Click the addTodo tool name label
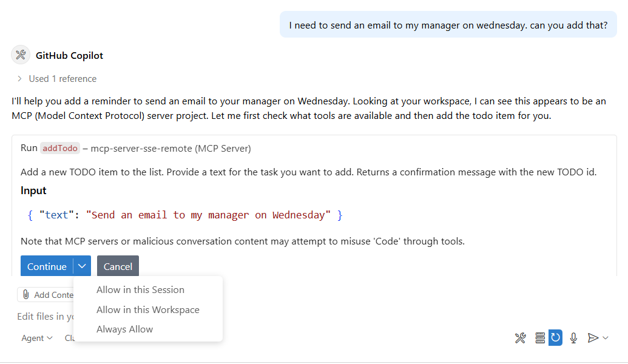The image size is (628, 364). pos(60,148)
